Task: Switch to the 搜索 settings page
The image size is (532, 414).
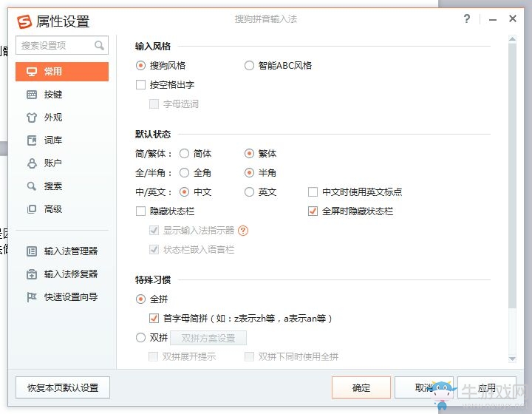Action: (52, 186)
